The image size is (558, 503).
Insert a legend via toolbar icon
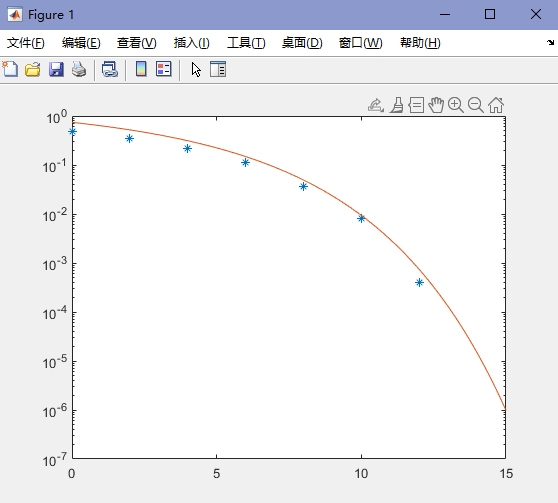(164, 69)
